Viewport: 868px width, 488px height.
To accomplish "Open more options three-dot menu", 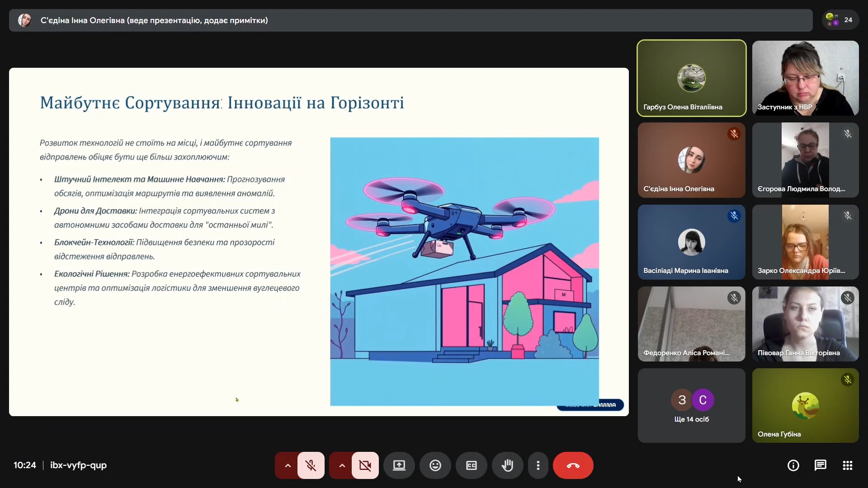I will (x=538, y=465).
